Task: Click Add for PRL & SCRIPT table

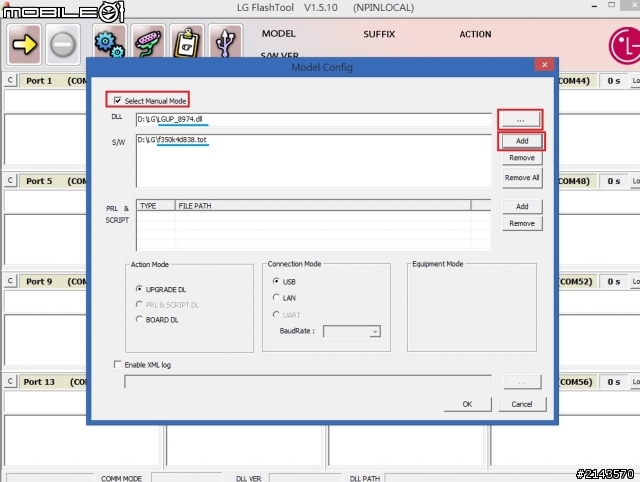Action: [x=522, y=207]
